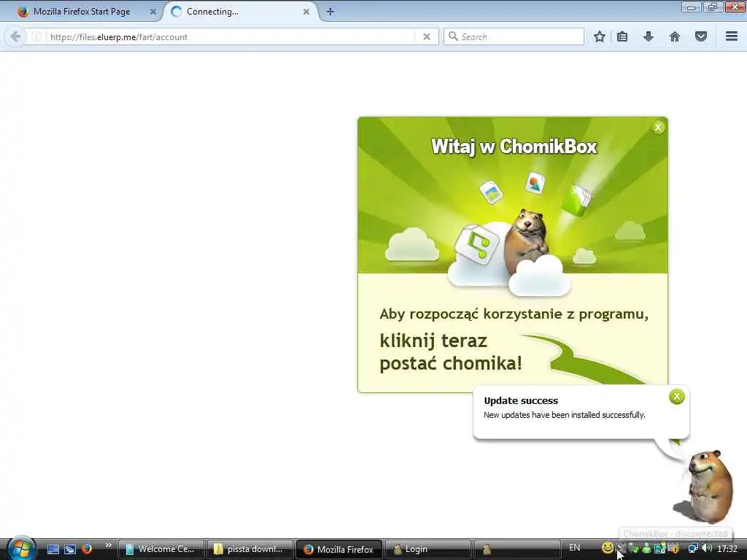
Task: Click yellow smiley tray icon
Action: [x=608, y=548]
